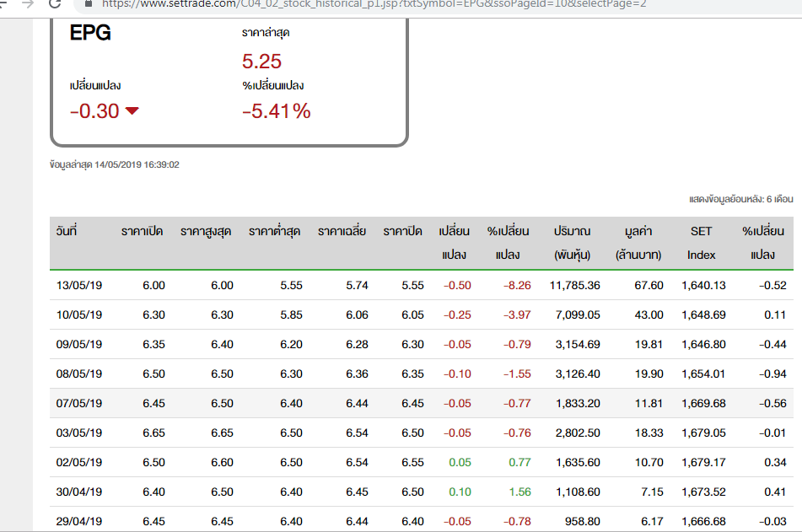
Task: Click percent change -3.97 value
Action: coord(517,315)
